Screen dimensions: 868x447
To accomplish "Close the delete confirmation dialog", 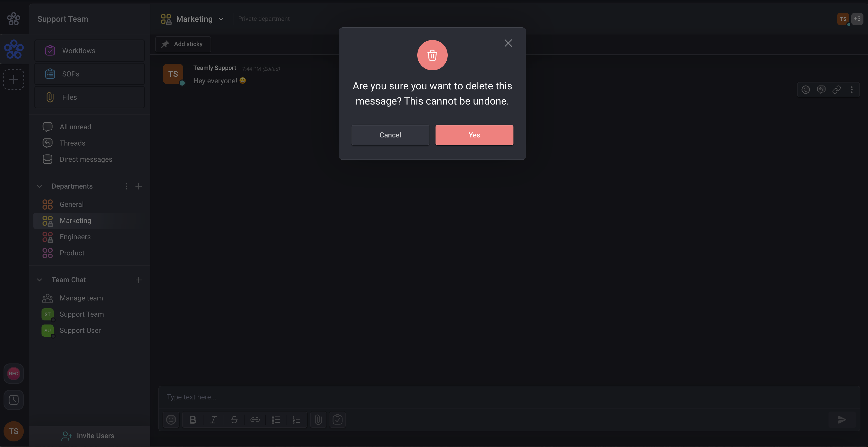I will tap(508, 43).
